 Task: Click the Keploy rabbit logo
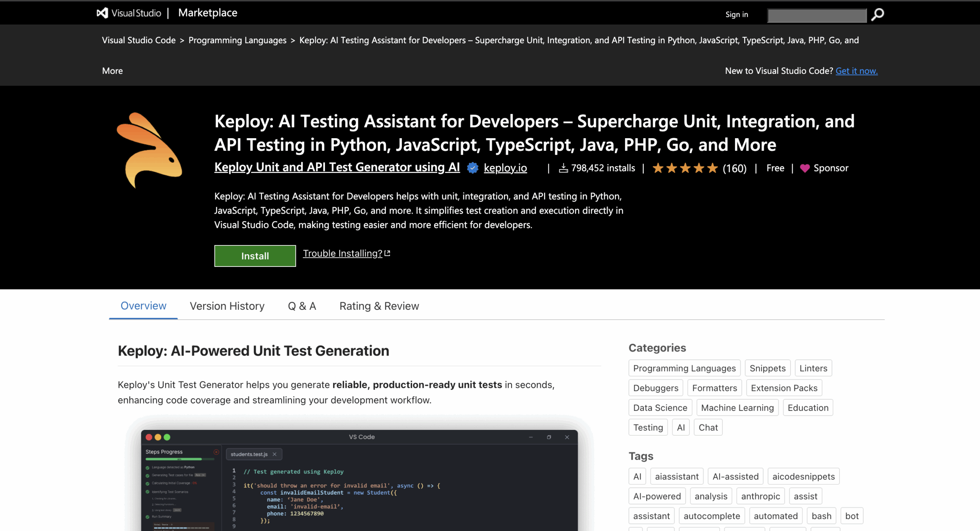click(x=150, y=150)
